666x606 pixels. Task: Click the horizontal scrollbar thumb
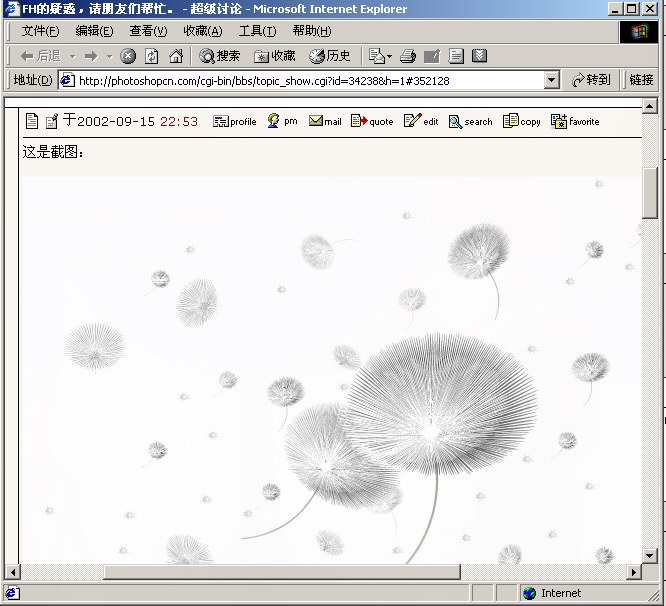(282, 572)
